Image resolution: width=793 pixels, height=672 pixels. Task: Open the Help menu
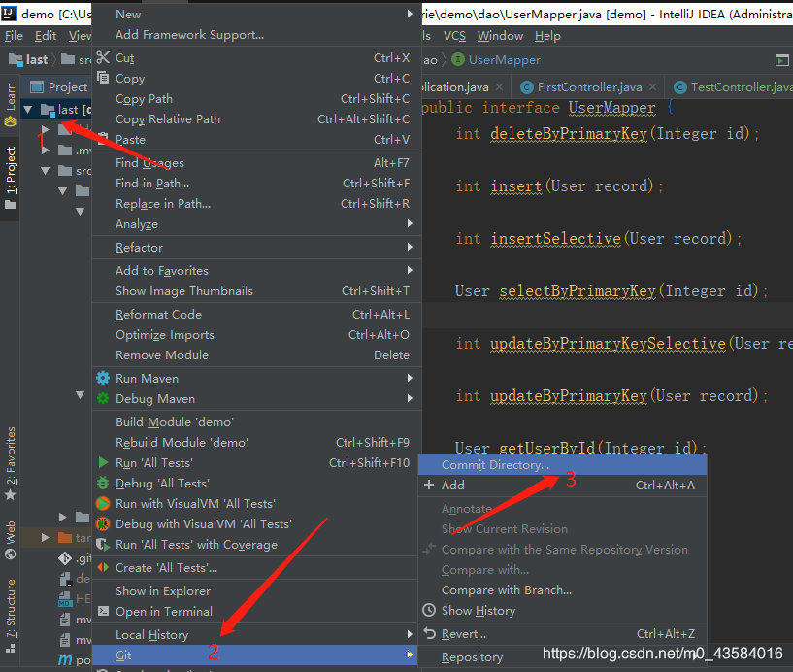pyautogui.click(x=547, y=36)
